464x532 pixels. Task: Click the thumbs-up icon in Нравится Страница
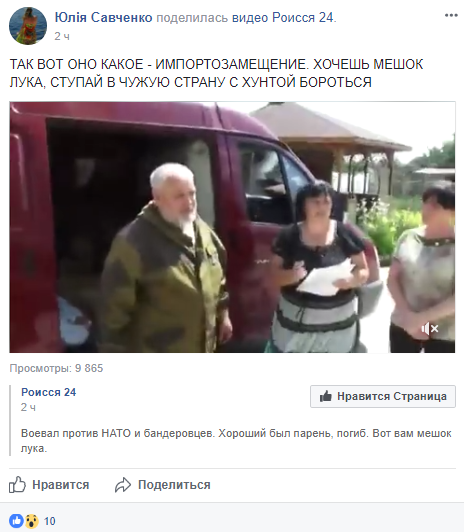(326, 396)
